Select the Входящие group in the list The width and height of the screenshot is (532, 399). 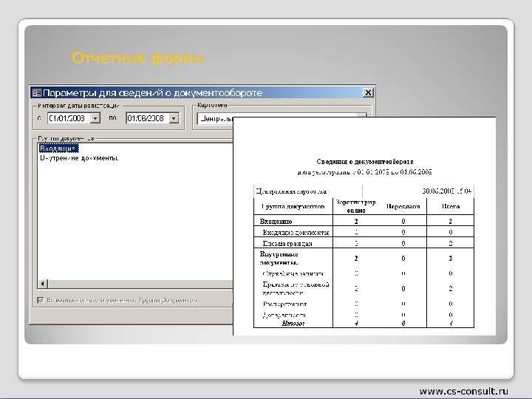pos(58,149)
